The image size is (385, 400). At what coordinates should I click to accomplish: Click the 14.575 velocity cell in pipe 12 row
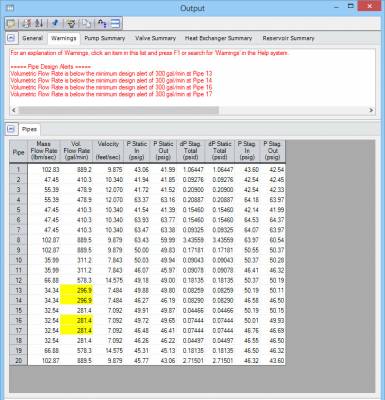point(108,280)
